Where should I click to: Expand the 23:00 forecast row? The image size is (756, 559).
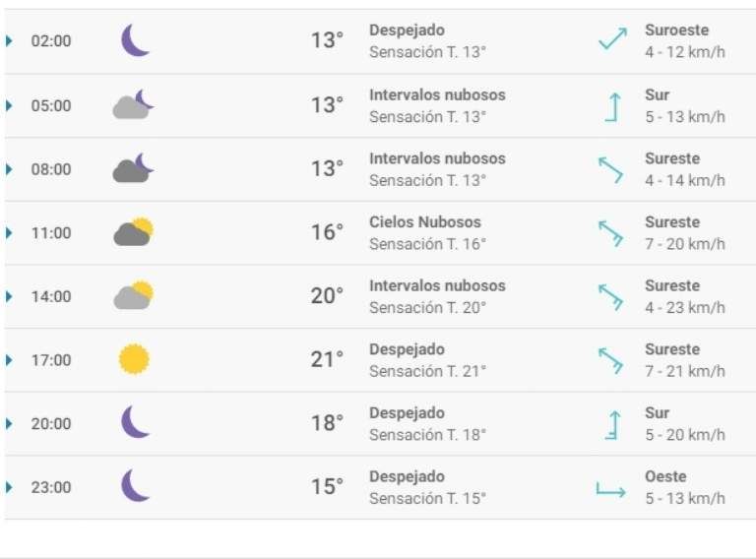pos(10,487)
